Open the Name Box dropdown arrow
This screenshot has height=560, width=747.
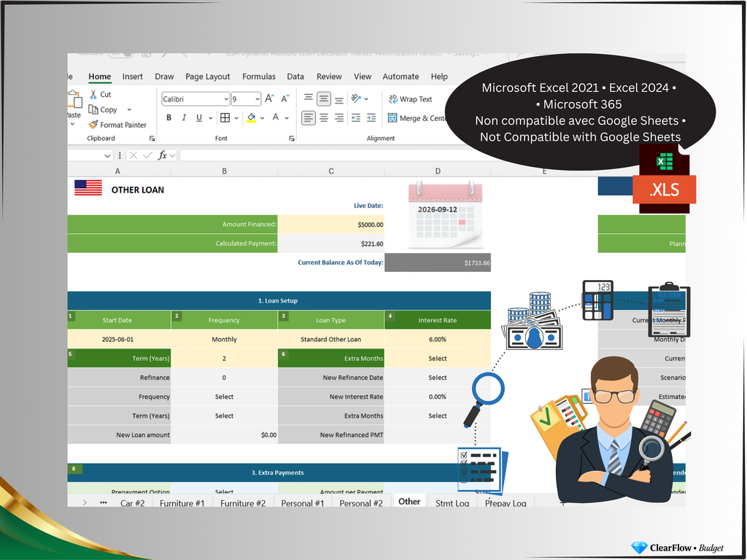point(107,156)
